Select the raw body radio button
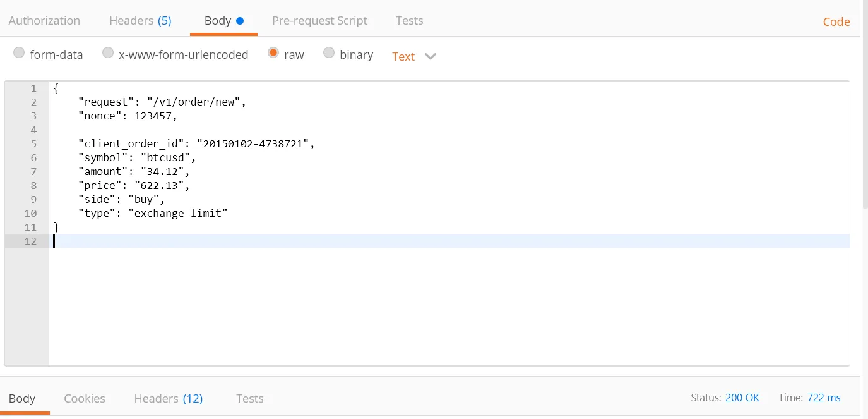 coord(273,54)
